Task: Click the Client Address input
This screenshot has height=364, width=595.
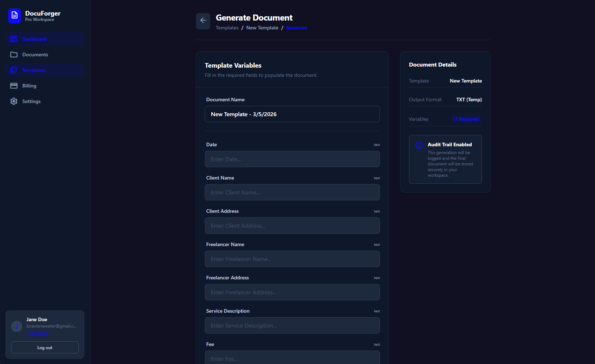Action: click(292, 226)
